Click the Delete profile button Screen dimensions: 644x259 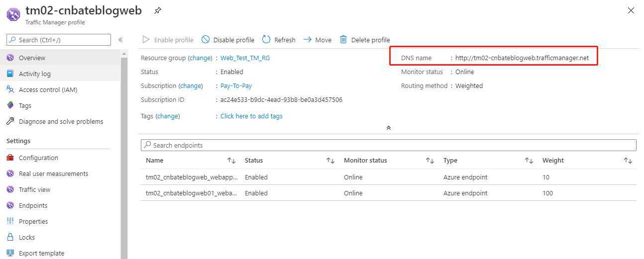pyautogui.click(x=365, y=40)
